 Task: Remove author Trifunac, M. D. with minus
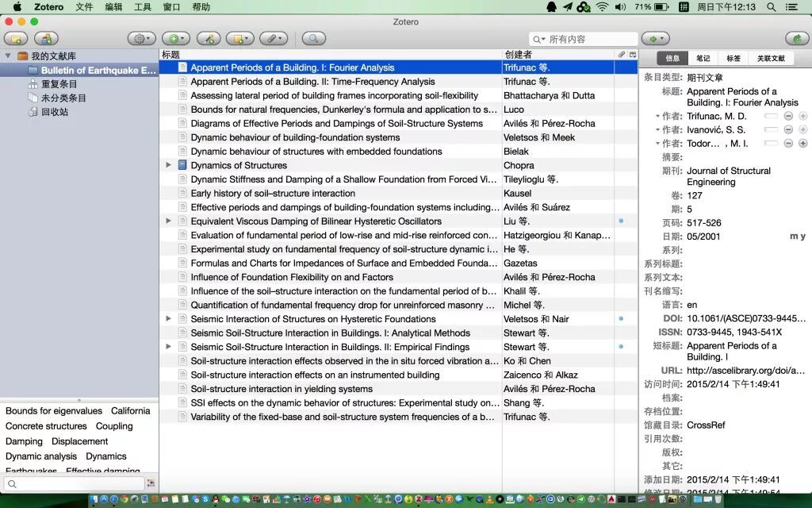click(x=788, y=116)
